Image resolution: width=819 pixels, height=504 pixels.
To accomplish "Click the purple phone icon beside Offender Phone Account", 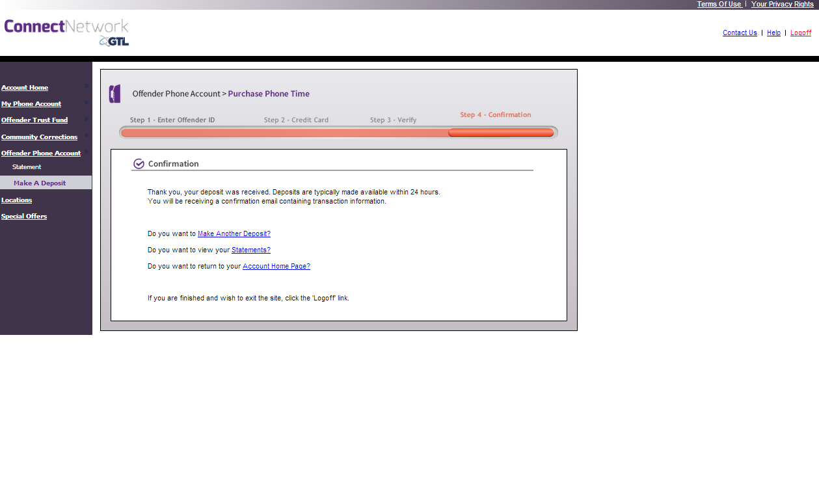I will (x=115, y=94).
